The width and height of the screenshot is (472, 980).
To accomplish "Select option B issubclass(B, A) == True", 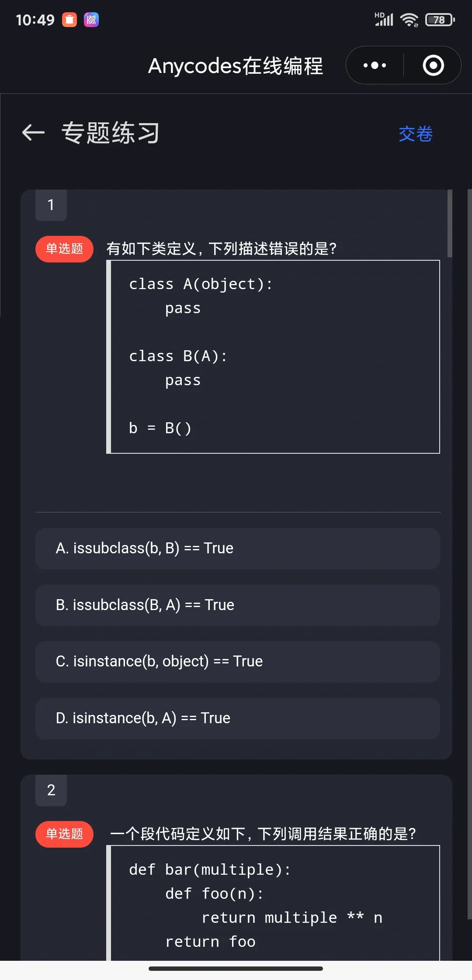I will click(237, 605).
